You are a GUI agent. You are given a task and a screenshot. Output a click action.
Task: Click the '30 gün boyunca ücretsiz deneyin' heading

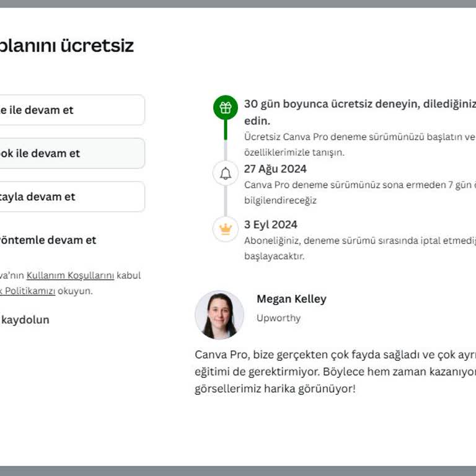point(360,112)
